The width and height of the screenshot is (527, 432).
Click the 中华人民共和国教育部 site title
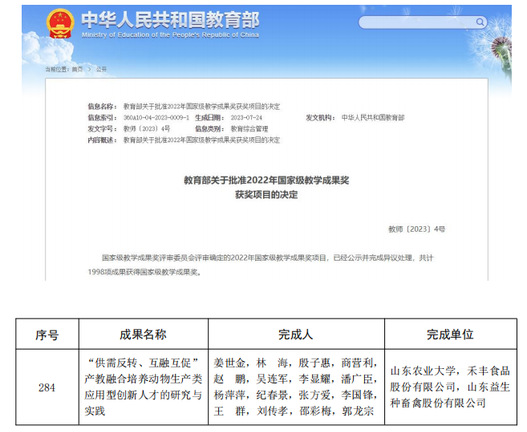click(170, 19)
